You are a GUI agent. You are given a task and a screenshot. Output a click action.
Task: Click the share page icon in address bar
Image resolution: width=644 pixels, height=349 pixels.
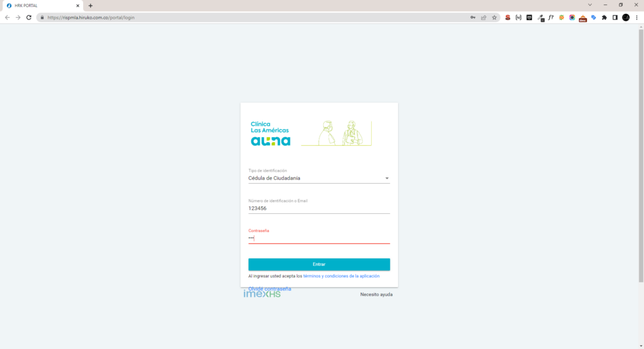[x=484, y=17]
